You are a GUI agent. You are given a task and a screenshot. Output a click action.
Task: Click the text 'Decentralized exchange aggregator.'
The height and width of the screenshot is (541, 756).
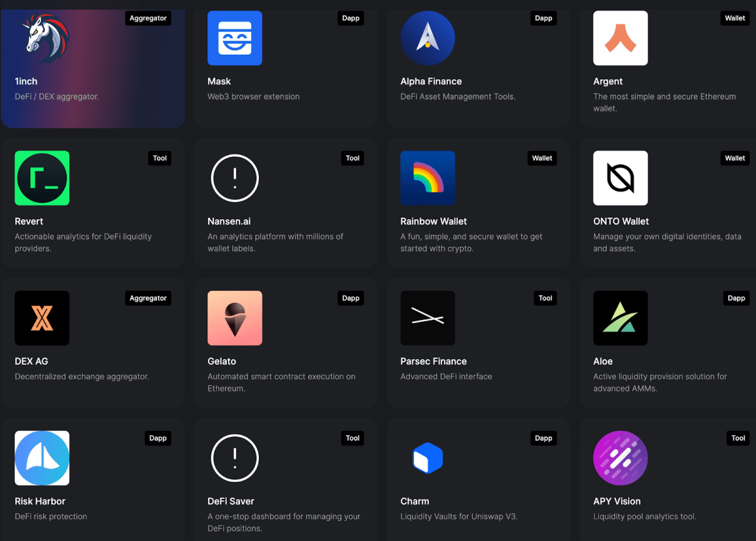[82, 376]
